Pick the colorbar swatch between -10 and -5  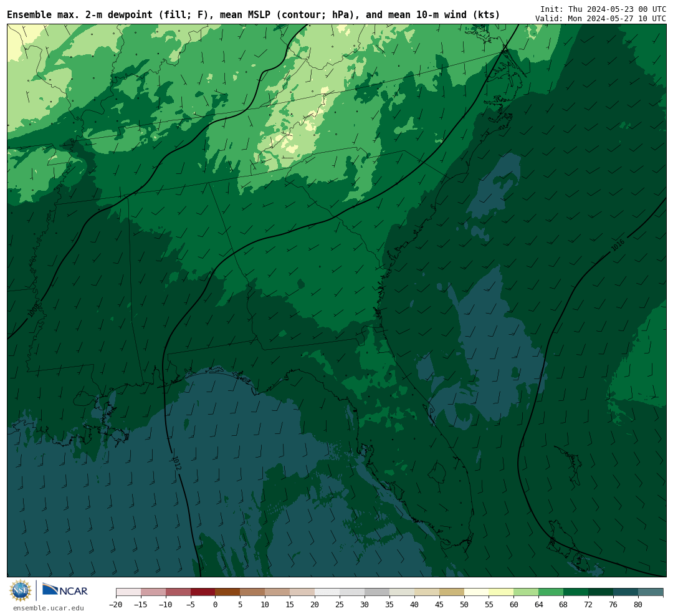(x=178, y=592)
